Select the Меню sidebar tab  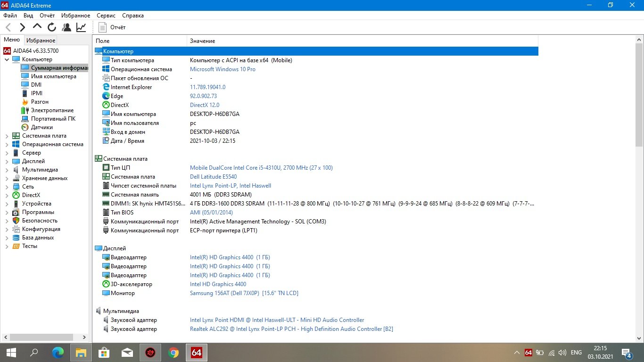(12, 40)
